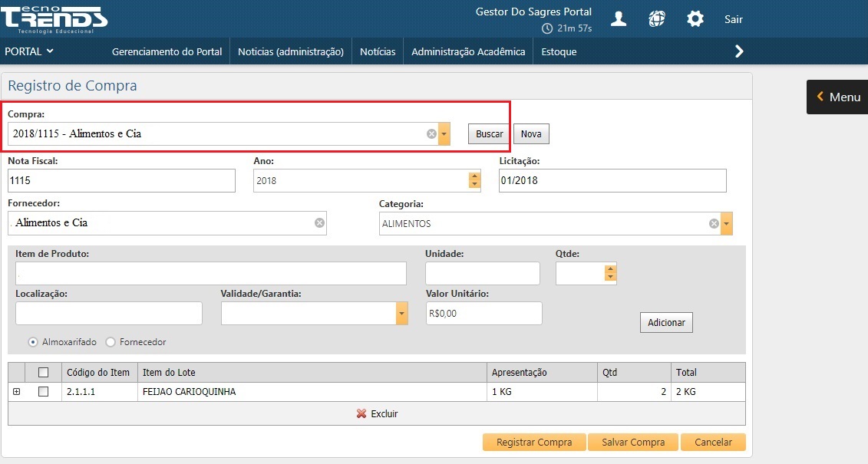
Task: Expand the Categoria dropdown
Action: pyautogui.click(x=726, y=224)
